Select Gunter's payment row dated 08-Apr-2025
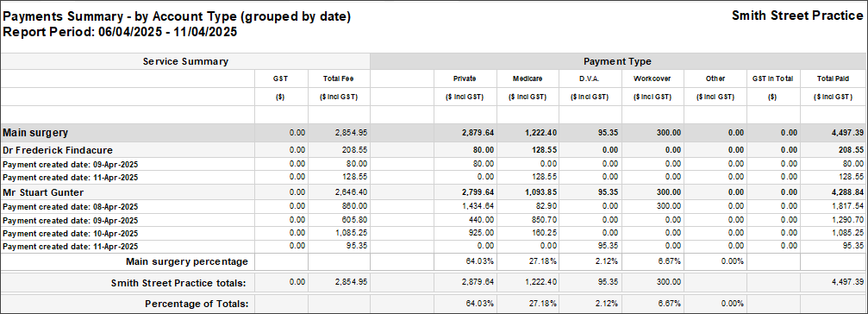Viewport: 868px width, 314px height. [x=434, y=206]
